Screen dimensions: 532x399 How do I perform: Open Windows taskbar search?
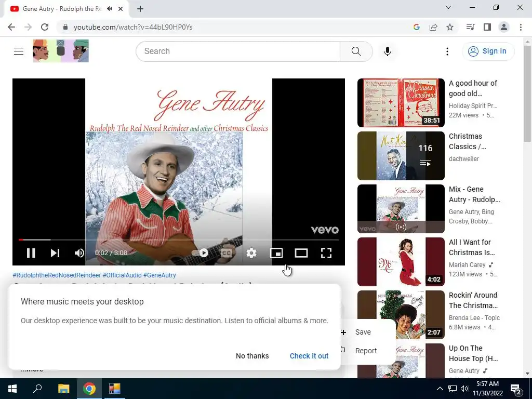coord(37,389)
